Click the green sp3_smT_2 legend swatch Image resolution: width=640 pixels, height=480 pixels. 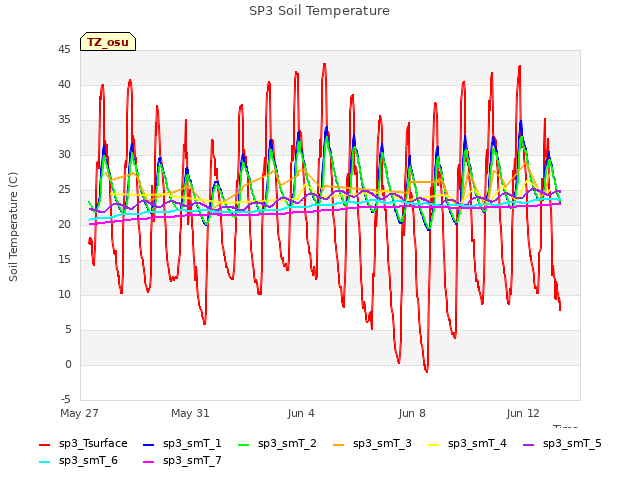(243, 444)
